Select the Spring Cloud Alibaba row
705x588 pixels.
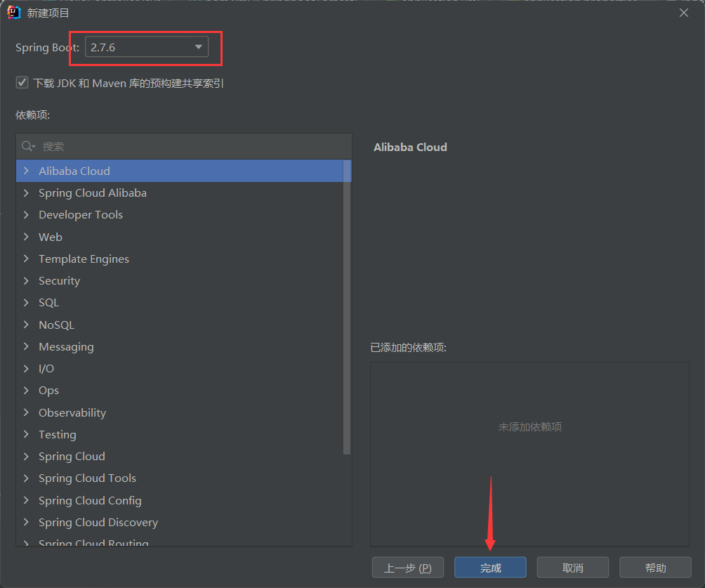[180, 193]
